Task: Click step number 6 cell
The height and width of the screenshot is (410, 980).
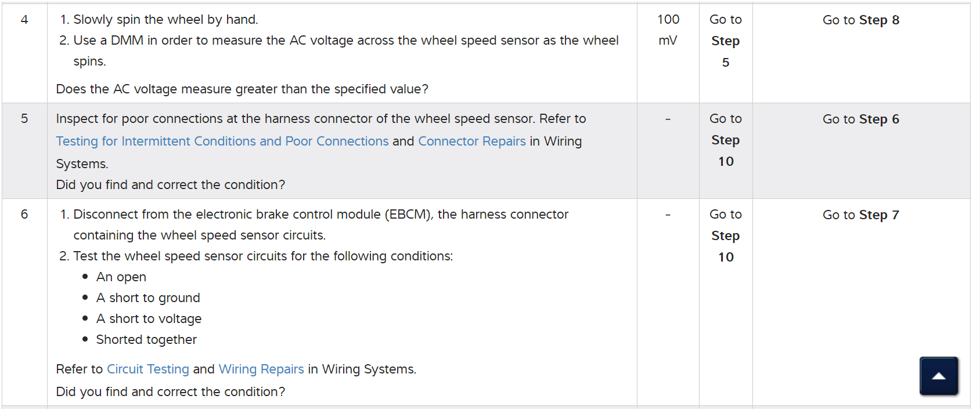Action: coord(24,215)
